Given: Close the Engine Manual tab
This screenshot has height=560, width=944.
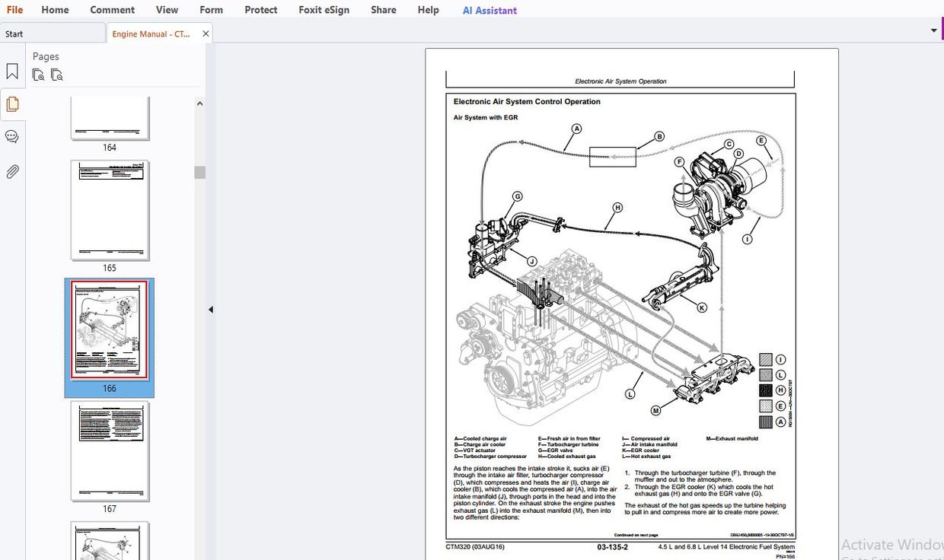Looking at the screenshot, I should pos(206,33).
